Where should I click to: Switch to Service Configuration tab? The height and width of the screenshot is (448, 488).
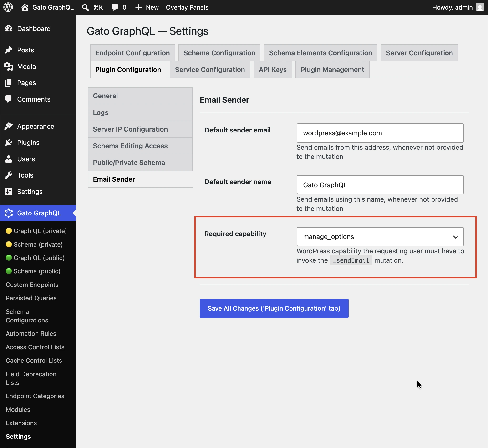click(x=210, y=70)
